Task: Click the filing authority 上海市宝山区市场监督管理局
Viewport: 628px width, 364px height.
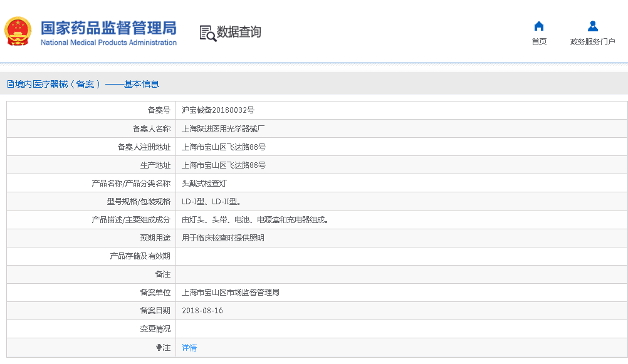Action: point(231,293)
